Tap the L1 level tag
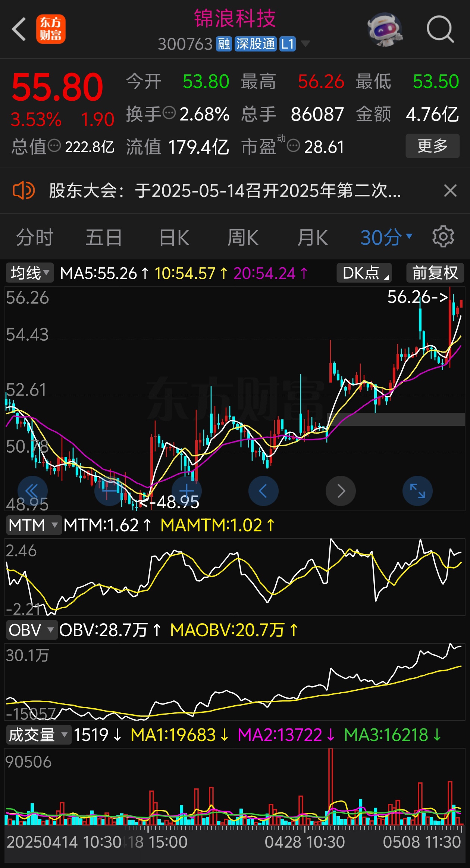The height and width of the screenshot is (868, 470). 288,44
